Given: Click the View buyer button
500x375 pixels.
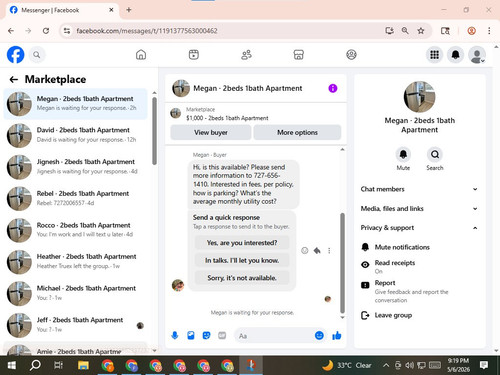Looking at the screenshot, I should pos(211,132).
